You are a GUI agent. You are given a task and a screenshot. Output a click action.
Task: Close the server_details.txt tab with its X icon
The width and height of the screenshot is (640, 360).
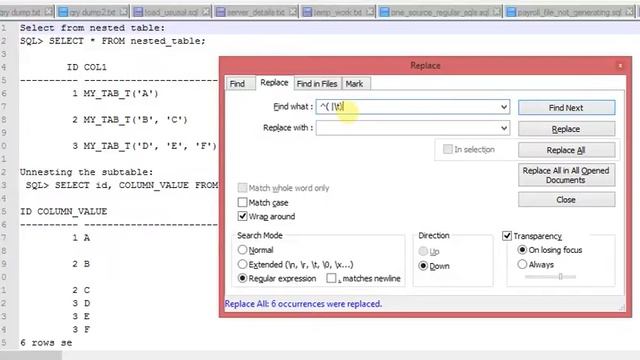click(292, 12)
